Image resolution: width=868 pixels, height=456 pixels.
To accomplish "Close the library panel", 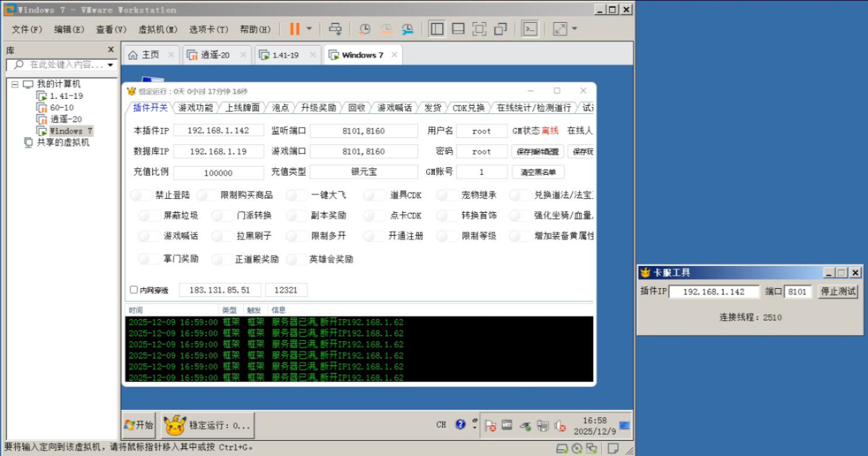I will 111,50.
